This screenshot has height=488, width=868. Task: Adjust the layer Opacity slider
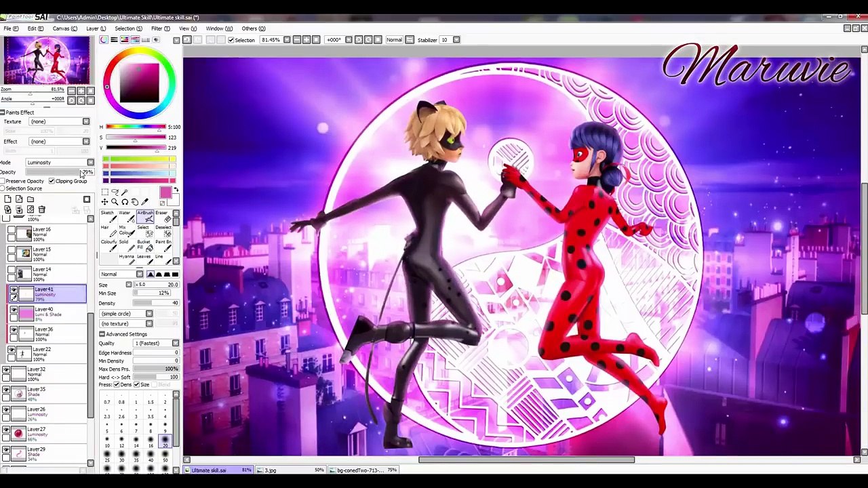[x=58, y=172]
